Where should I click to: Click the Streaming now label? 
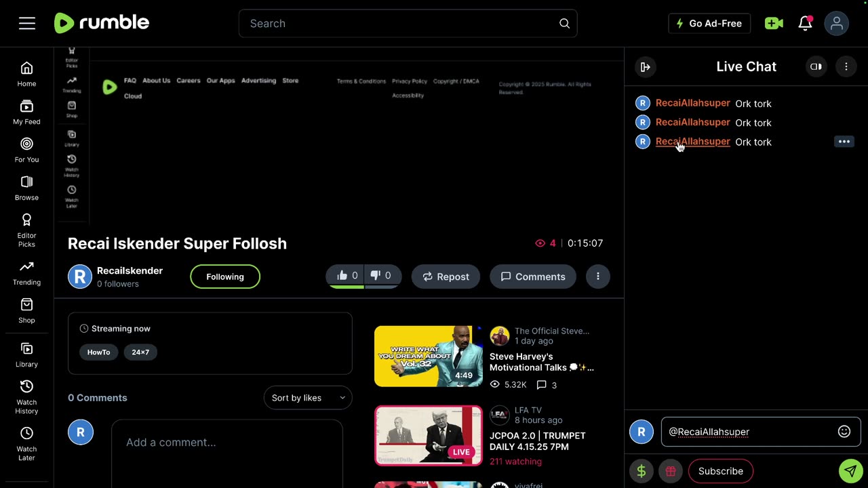(x=121, y=329)
